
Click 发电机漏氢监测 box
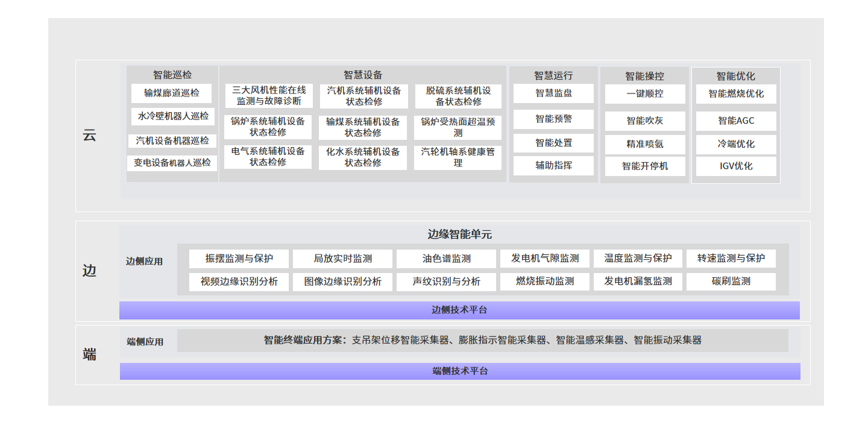point(638,281)
